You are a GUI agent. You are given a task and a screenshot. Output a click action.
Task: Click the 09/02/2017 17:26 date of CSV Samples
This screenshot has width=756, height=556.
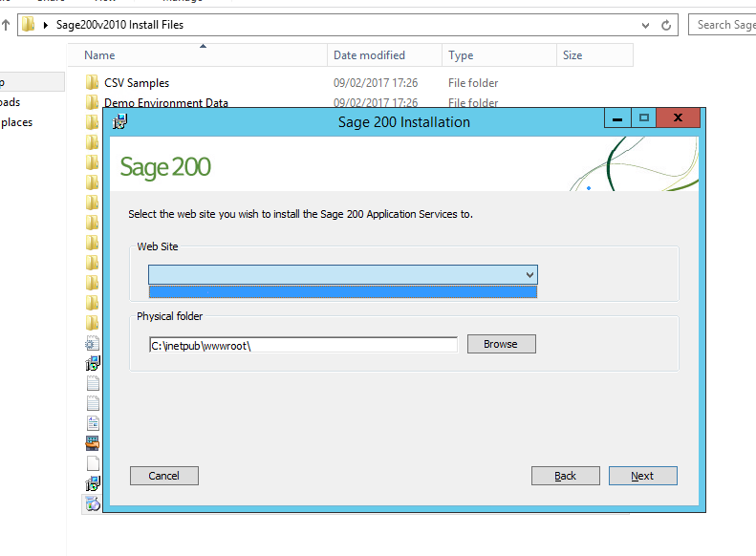coord(376,83)
